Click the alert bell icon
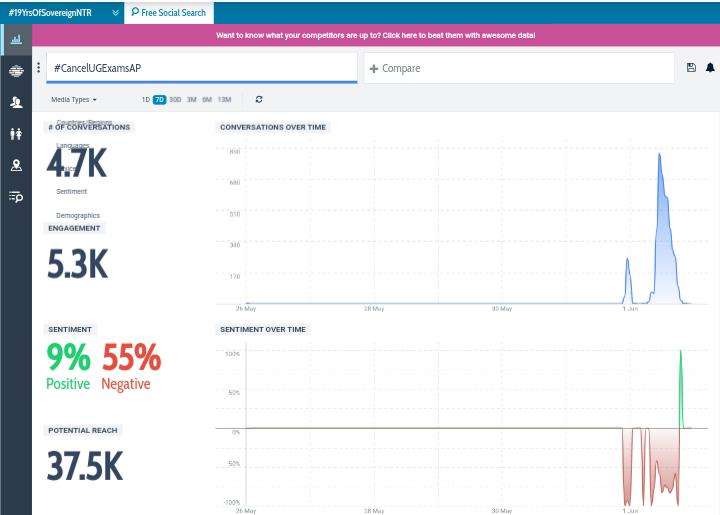The image size is (720, 515). pos(710,67)
